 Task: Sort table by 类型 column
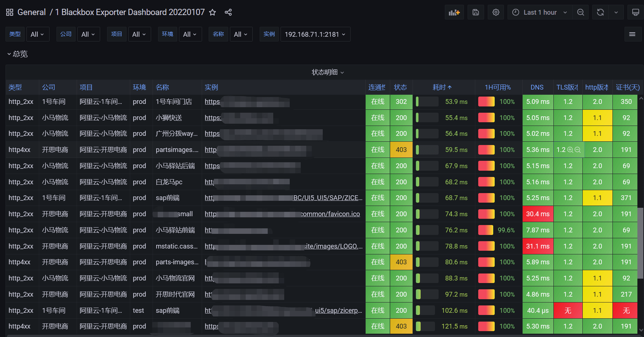pos(15,87)
